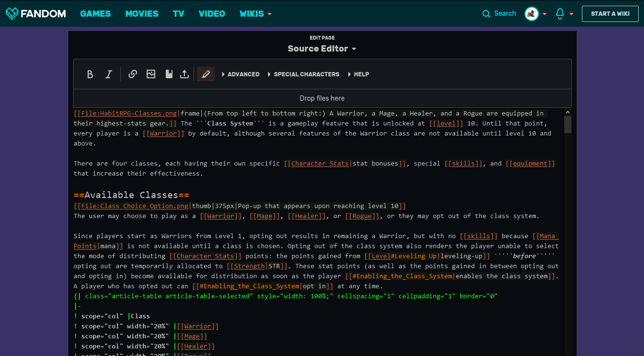Expand the notifications caret
Image resolution: width=644 pixels, height=356 pixels.
pos(571,14)
